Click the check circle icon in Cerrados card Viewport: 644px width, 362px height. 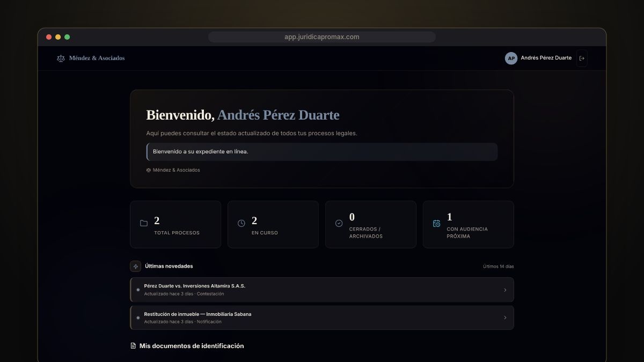click(339, 223)
